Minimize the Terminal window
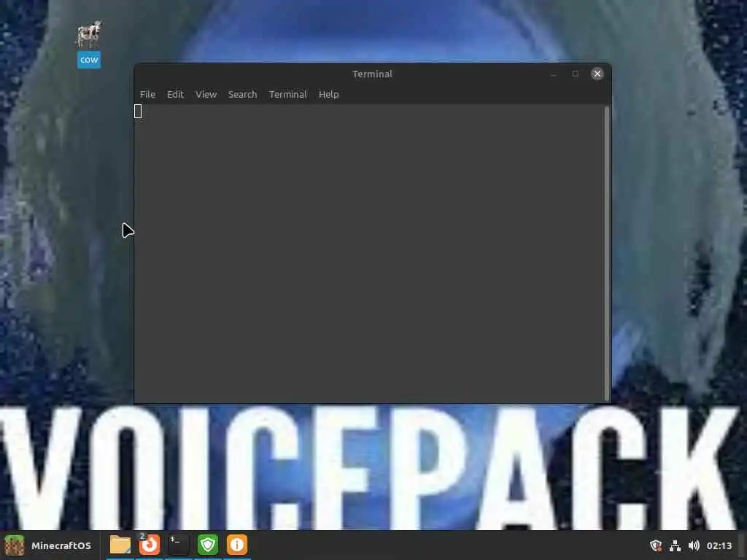The height and width of the screenshot is (560, 747). click(554, 74)
